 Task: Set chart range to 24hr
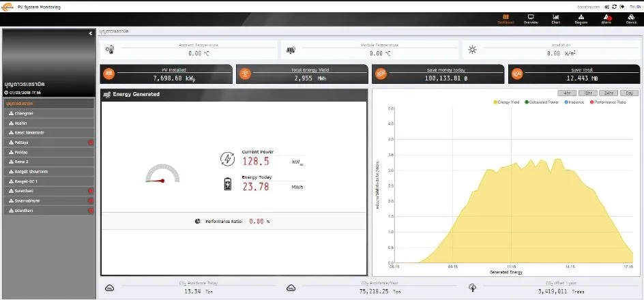tap(609, 93)
